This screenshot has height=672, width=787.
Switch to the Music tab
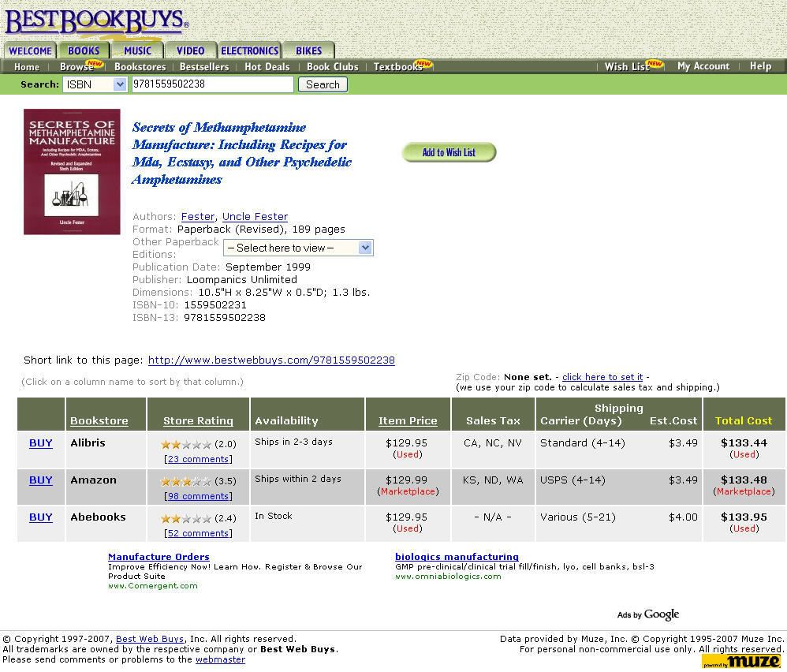(137, 50)
